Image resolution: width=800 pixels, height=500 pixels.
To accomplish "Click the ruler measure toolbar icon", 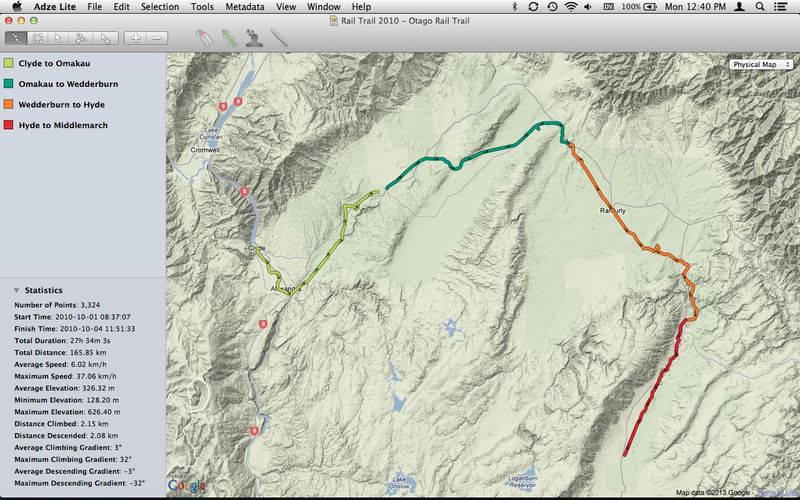I will [279, 38].
